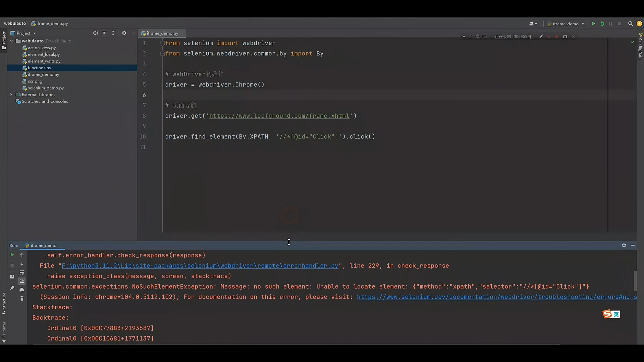This screenshot has height=362, width=644.
Task: Run iframe_demo with the green play button
Action: (x=593, y=24)
